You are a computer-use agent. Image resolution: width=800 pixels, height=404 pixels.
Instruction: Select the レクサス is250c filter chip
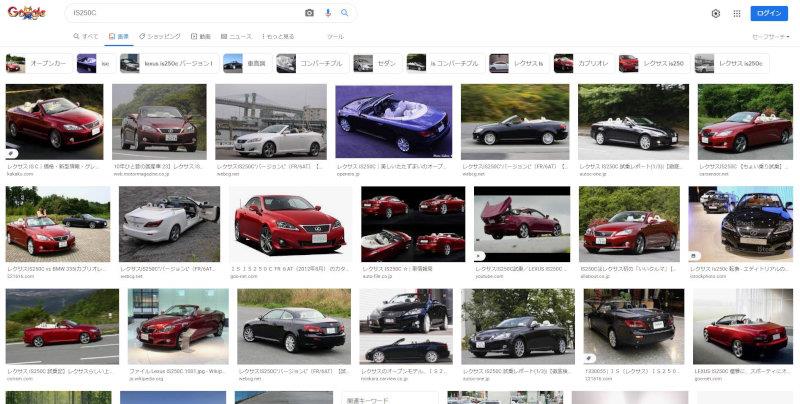pos(732,64)
